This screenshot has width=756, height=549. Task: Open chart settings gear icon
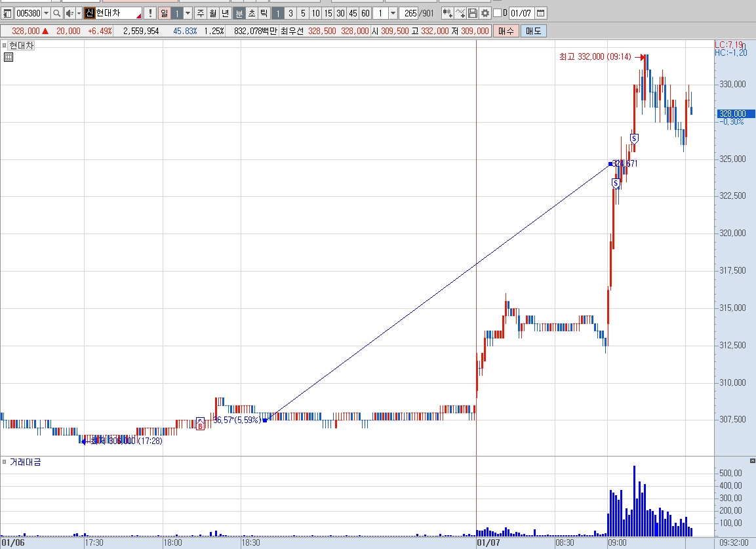pyautogui.click(x=485, y=13)
